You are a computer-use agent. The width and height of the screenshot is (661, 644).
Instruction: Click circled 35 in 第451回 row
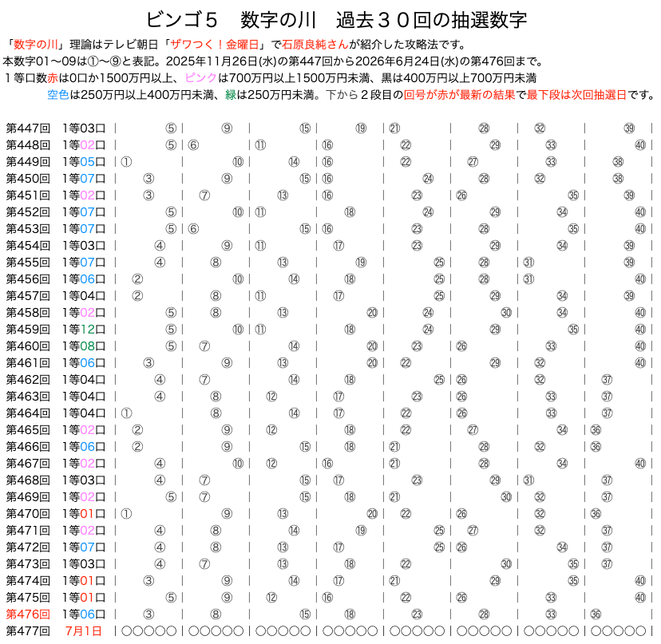click(573, 196)
